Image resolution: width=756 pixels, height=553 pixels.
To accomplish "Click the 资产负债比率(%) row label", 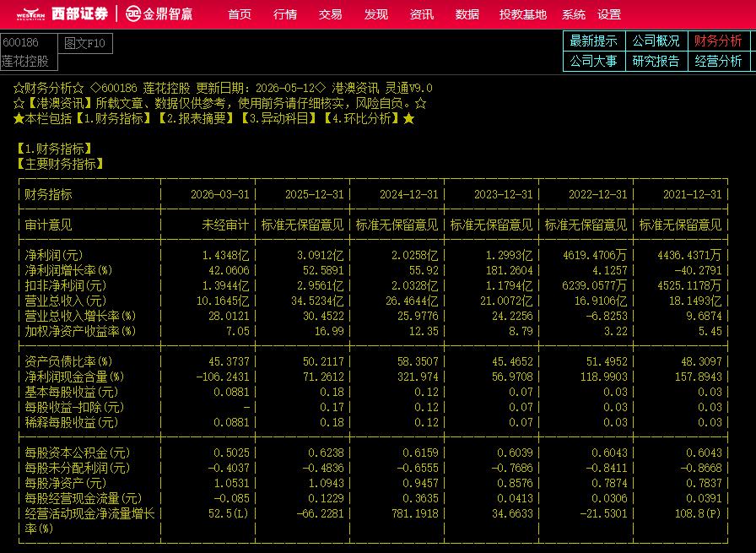I will [x=68, y=361].
